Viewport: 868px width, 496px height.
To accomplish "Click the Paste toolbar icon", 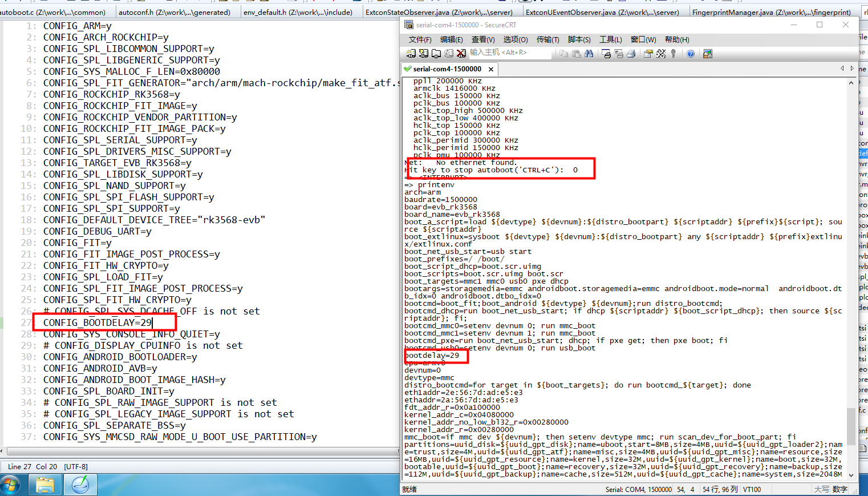I will pos(576,53).
